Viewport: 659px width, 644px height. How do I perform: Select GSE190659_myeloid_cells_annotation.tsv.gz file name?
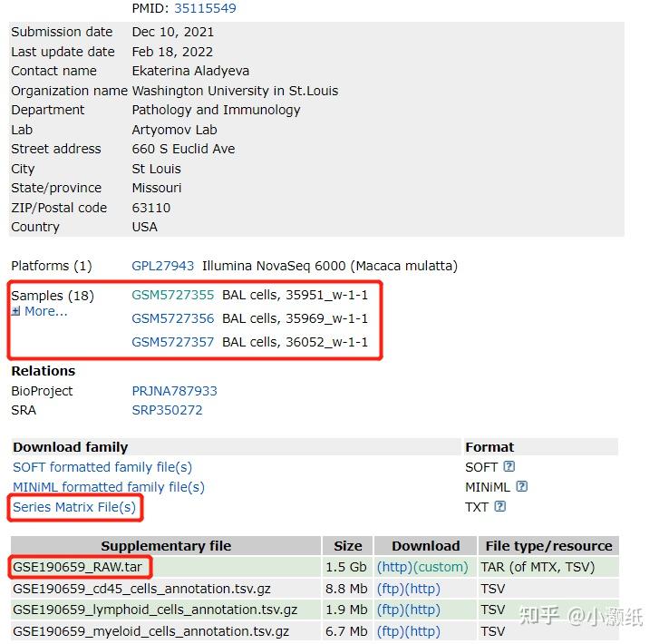(x=150, y=631)
